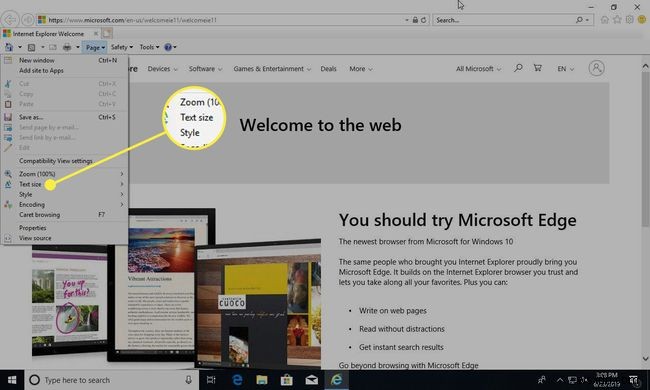Image resolution: width=650 pixels, height=390 pixels.
Task: Open Task View in the taskbar
Action: 211,380
